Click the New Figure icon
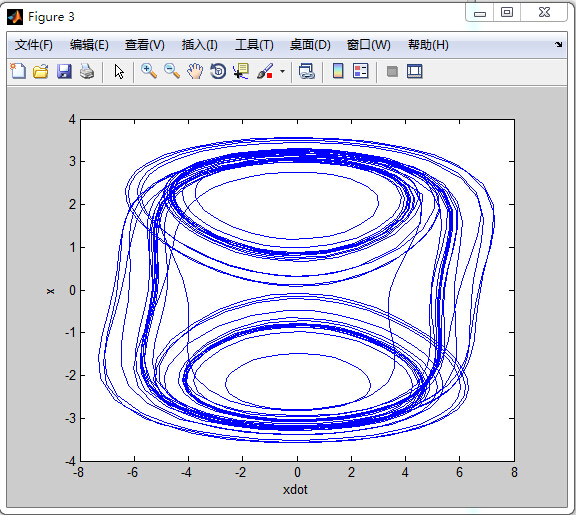Screen dimensions: 576x515 click(18, 71)
